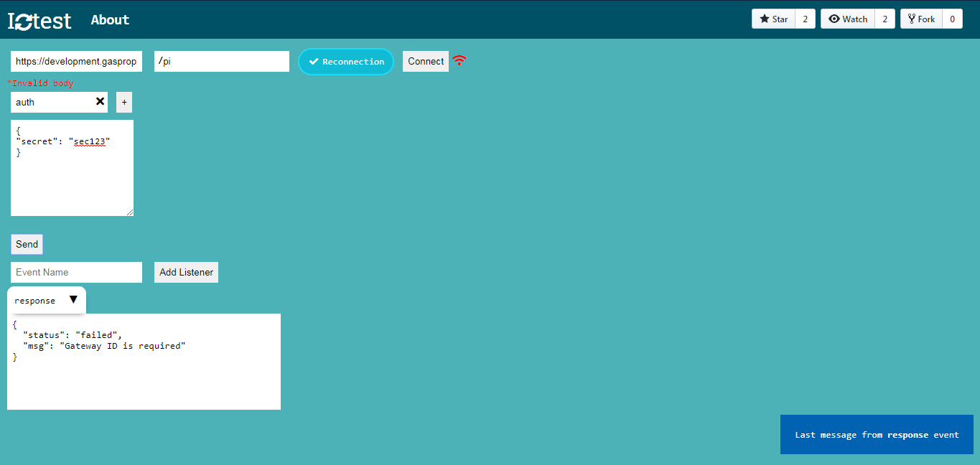Click the fork icon on the Fork button

click(913, 18)
